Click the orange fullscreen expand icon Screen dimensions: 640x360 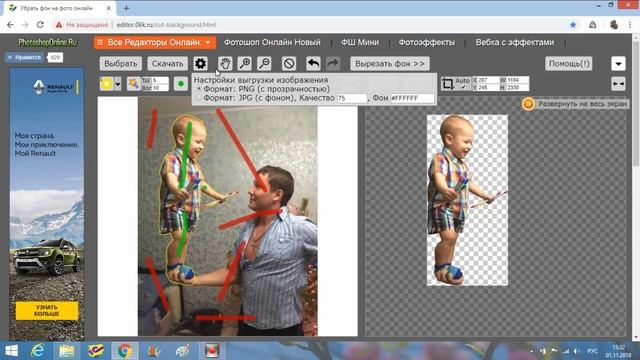click(x=528, y=104)
